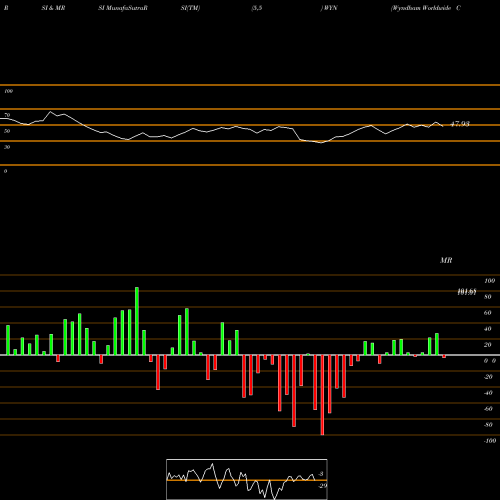This screenshot has height=500, width=500.
Task: Click the MR axis label 20
Action: pyautogui.click(x=488, y=345)
